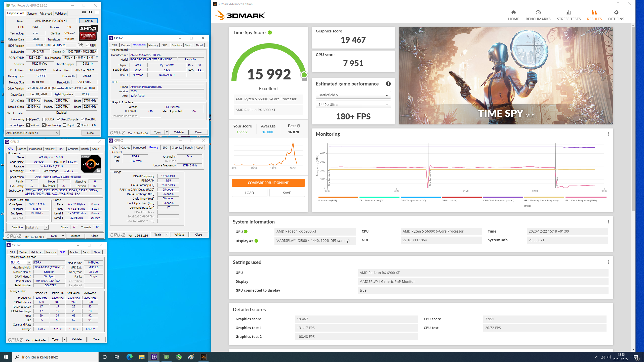The width and height of the screenshot is (644, 362).
Task: Click the BIOS version share icon
Action: pos(80,45)
